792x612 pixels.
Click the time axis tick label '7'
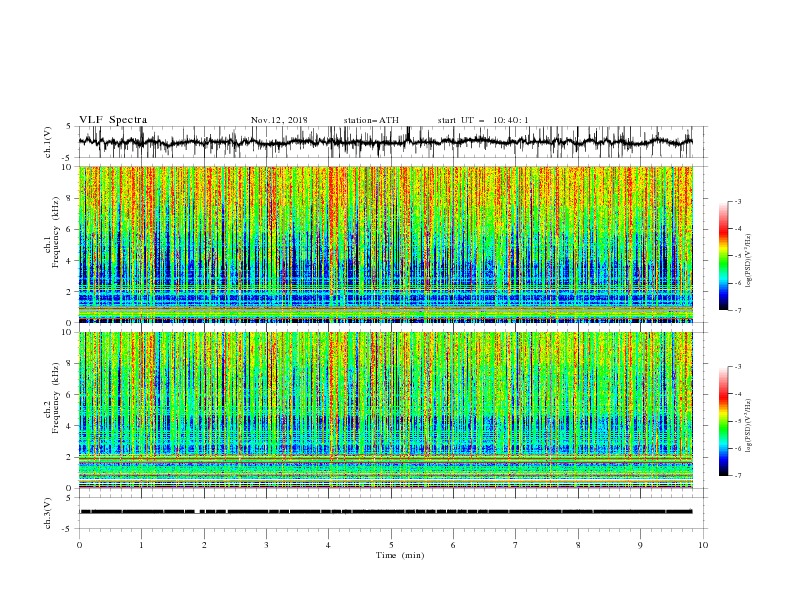tap(516, 545)
